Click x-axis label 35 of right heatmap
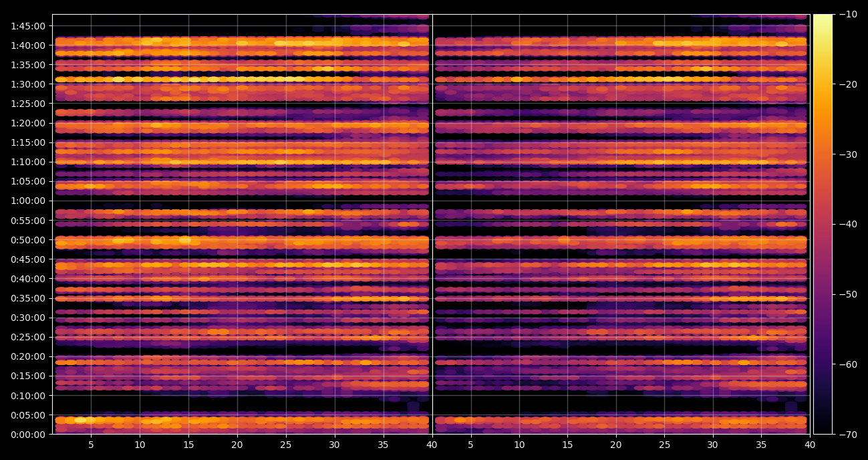The width and height of the screenshot is (868, 460). coord(761,445)
